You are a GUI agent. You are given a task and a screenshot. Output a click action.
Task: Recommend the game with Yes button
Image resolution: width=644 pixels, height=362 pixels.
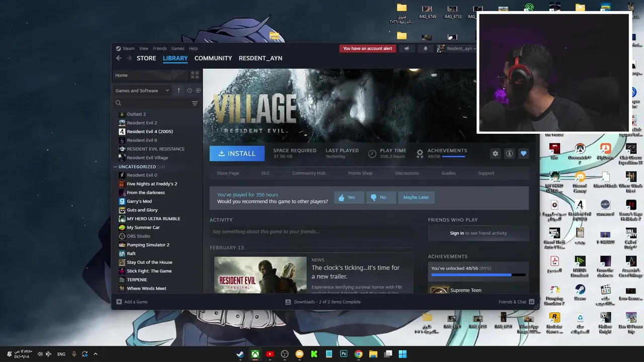point(349,197)
